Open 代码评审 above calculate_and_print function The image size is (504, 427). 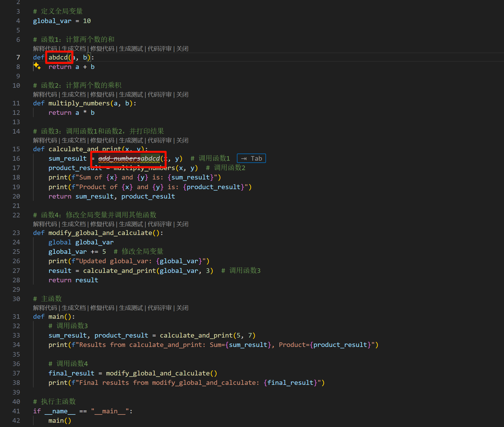pyautogui.click(x=160, y=140)
